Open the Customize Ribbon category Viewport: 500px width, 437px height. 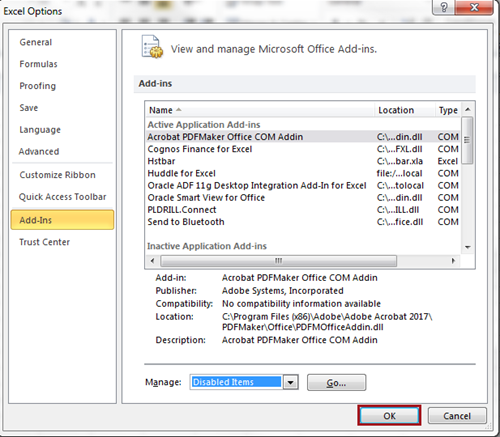(x=57, y=175)
